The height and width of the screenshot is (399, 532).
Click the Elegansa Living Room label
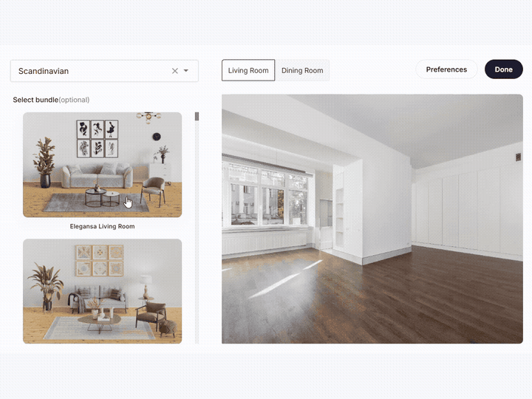(102, 226)
